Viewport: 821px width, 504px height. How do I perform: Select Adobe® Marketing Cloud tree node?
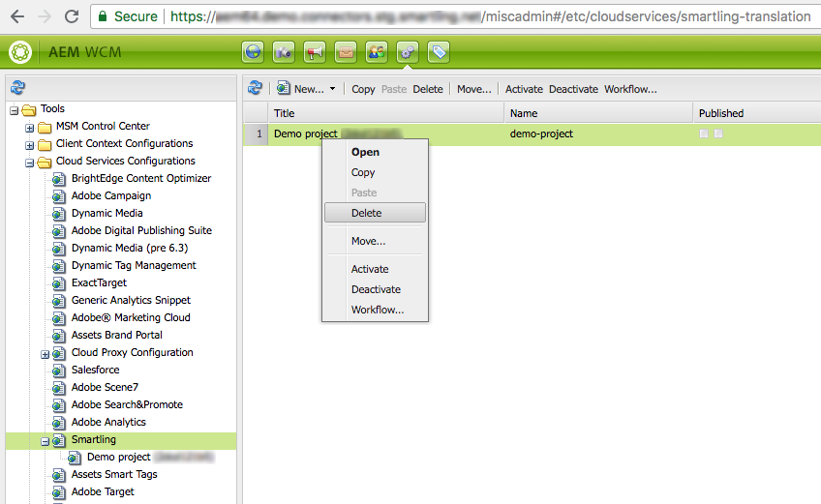click(131, 317)
